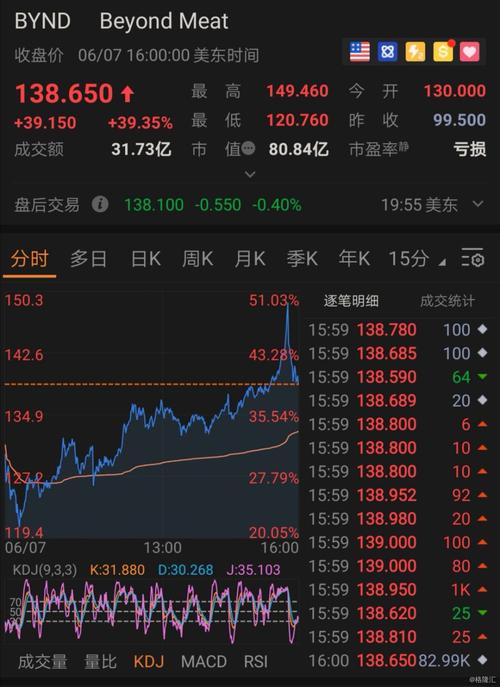Screen dimensions: 500x687
Task: Tap the KDJ oscillator sub-chart
Action: point(151,611)
